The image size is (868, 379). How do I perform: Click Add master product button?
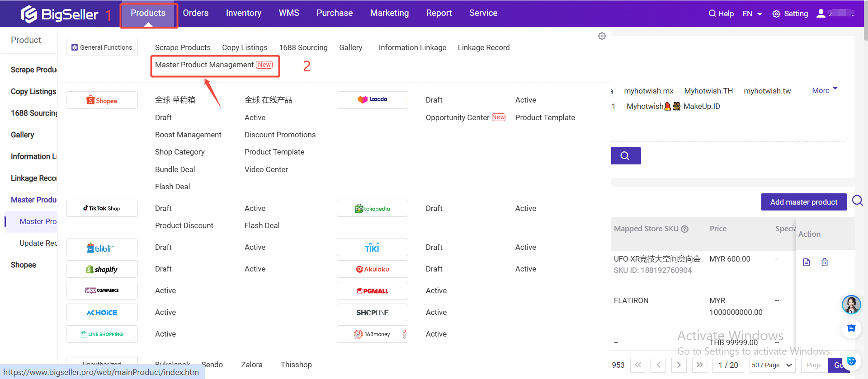803,202
